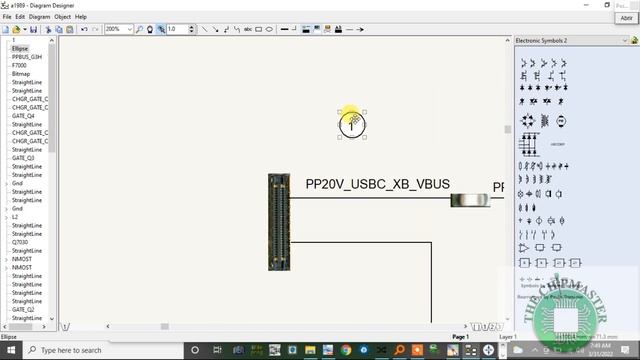
Task: Click the Save diskette icon
Action: (x=33, y=29)
